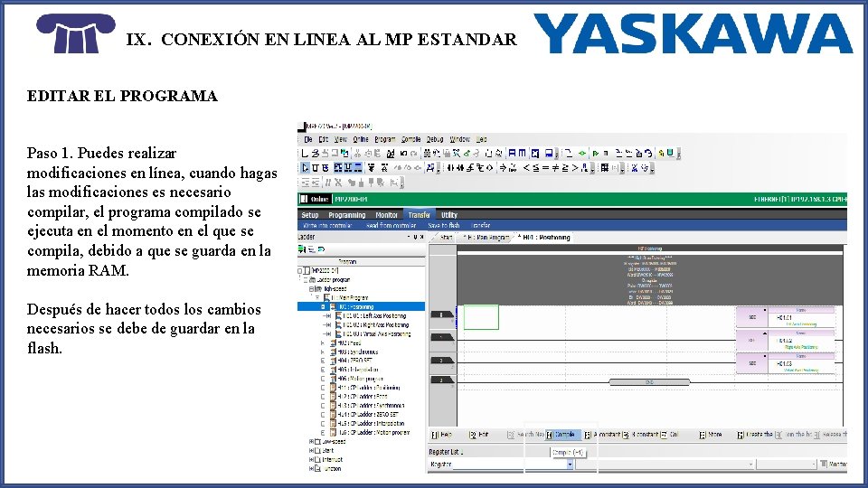Expand the H02 : Feed tree node
The image size is (868, 488).
click(x=323, y=343)
